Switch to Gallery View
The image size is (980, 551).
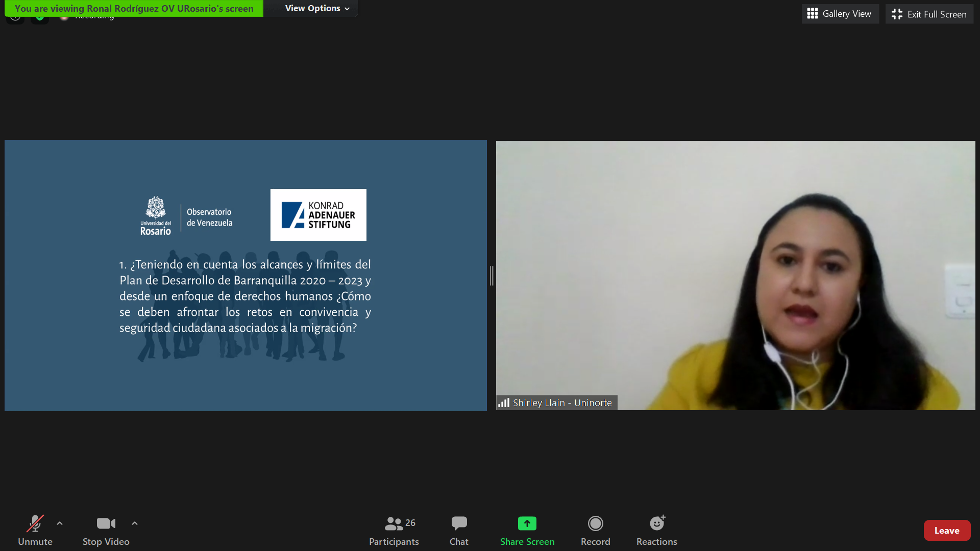pos(840,14)
